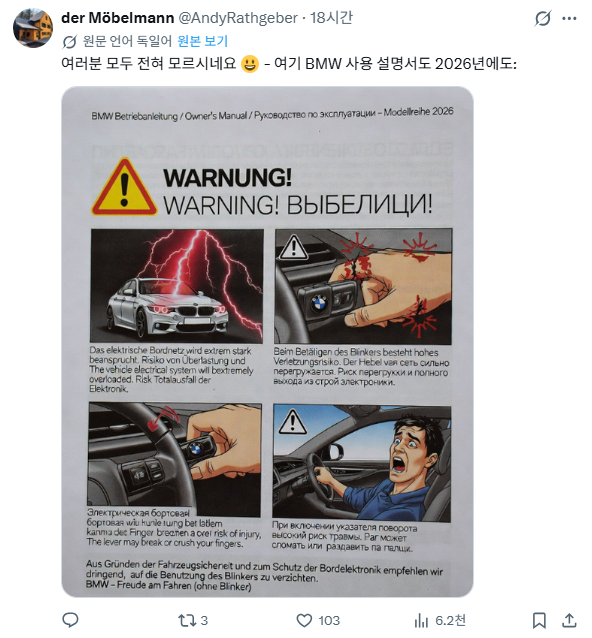Screen dimensions: 592x638
Task: Click the reply speech bubble icon
Action: (70, 620)
